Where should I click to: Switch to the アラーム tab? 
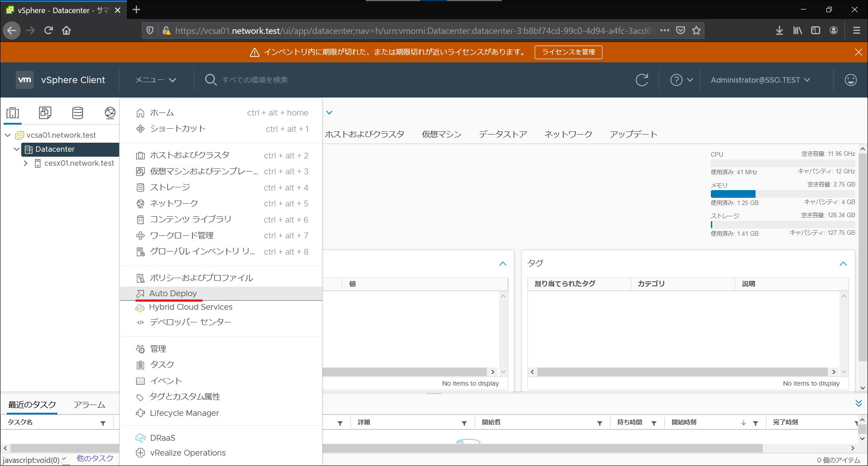(x=89, y=405)
